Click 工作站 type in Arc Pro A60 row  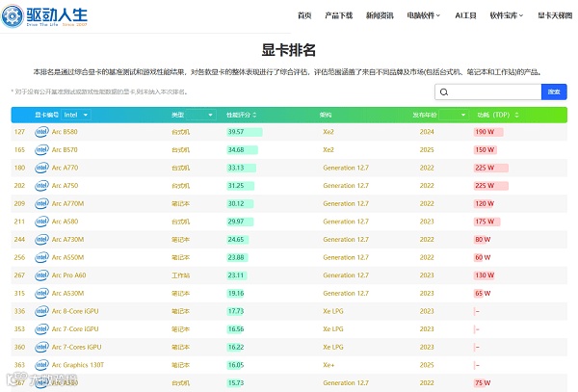(181, 275)
